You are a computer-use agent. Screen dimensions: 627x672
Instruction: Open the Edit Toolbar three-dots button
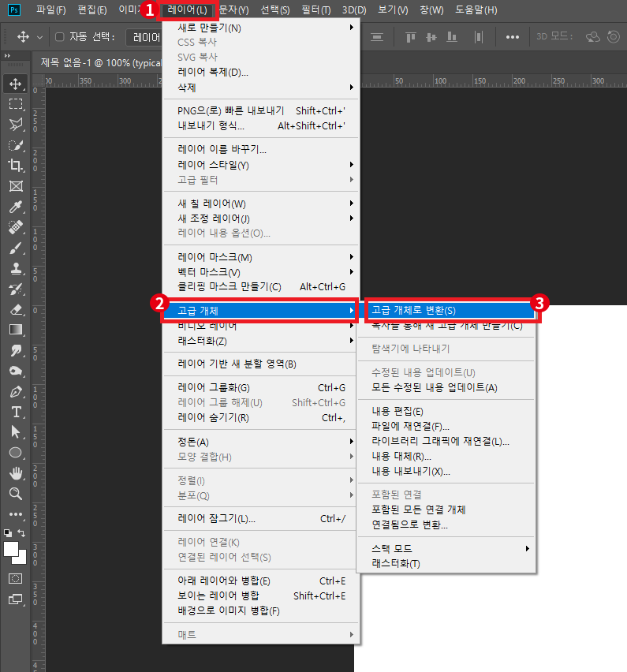pyautogui.click(x=16, y=513)
